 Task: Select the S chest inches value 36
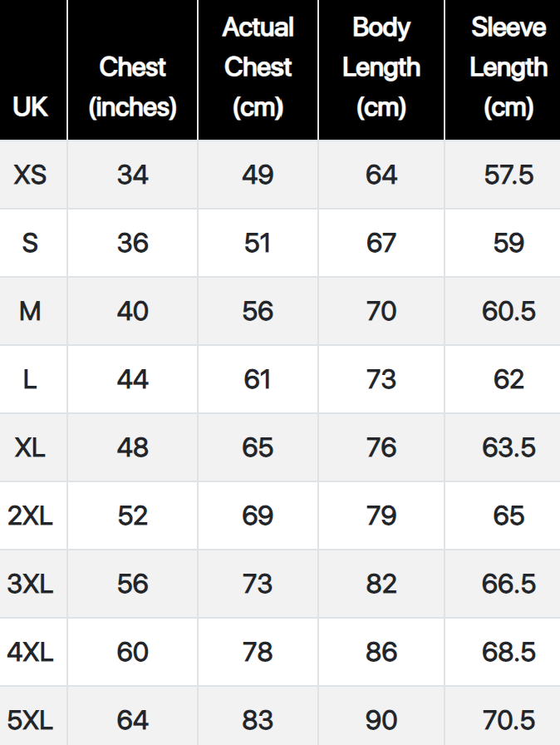pos(132,243)
